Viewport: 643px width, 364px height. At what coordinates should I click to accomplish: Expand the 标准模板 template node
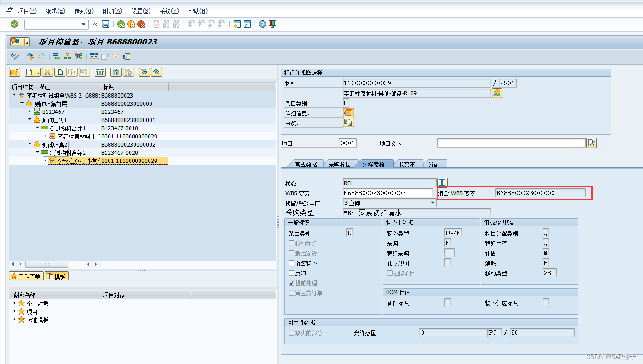click(14, 320)
